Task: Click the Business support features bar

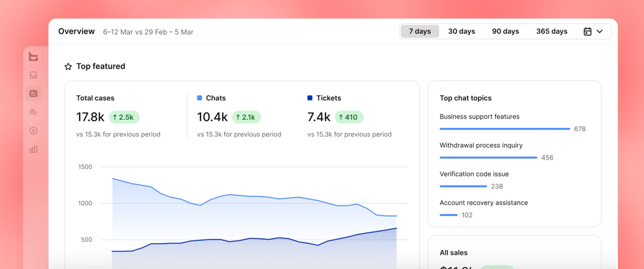Action: pyautogui.click(x=505, y=129)
